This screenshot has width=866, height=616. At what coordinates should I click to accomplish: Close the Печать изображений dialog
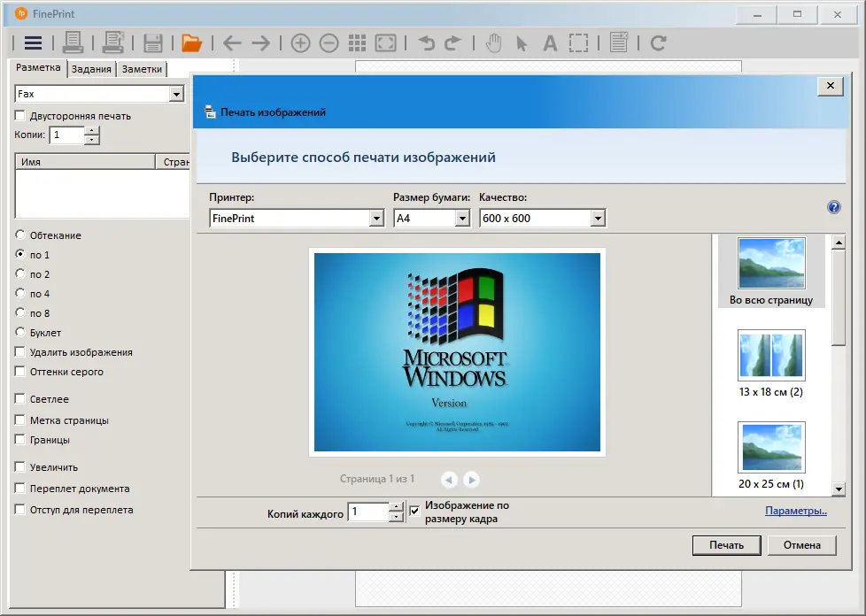(830, 86)
